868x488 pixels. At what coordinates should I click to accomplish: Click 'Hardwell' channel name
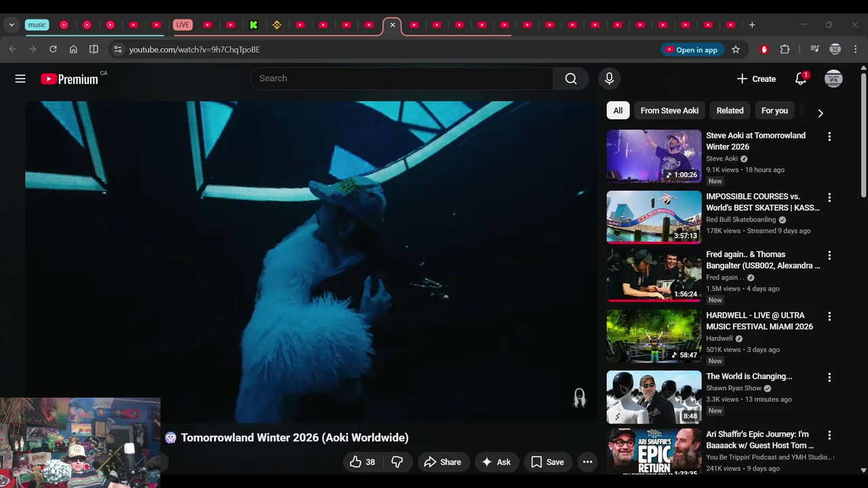coord(719,338)
